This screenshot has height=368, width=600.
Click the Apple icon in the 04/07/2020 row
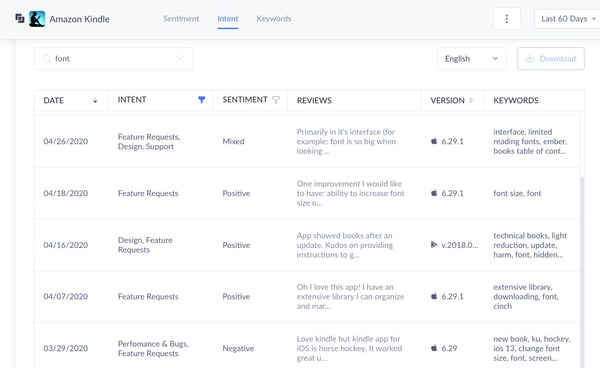click(434, 296)
